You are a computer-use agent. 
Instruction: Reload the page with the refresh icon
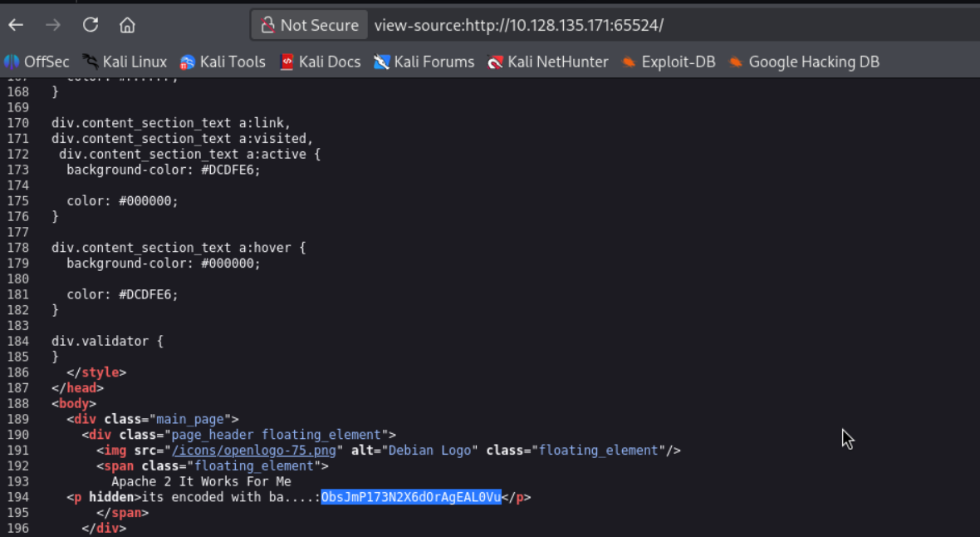tap(91, 25)
